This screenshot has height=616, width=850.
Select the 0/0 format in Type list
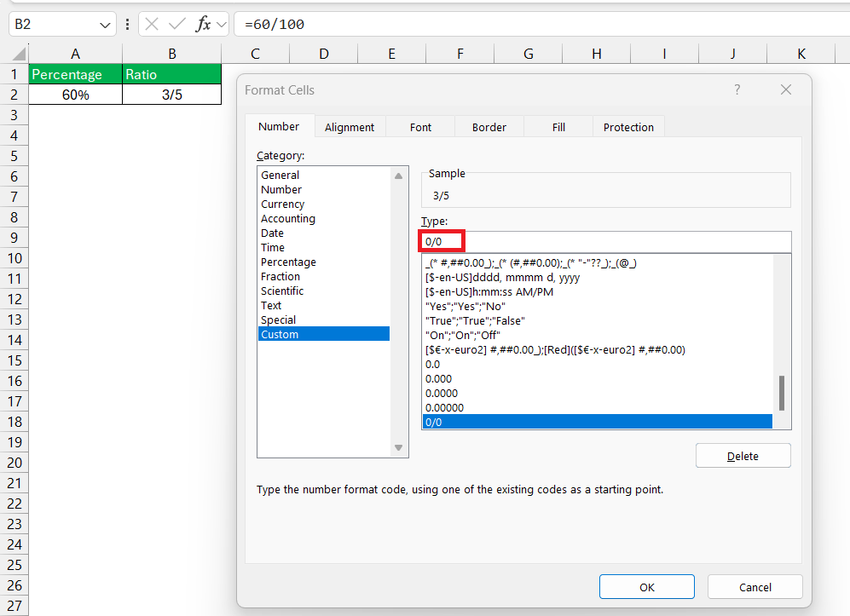598,422
